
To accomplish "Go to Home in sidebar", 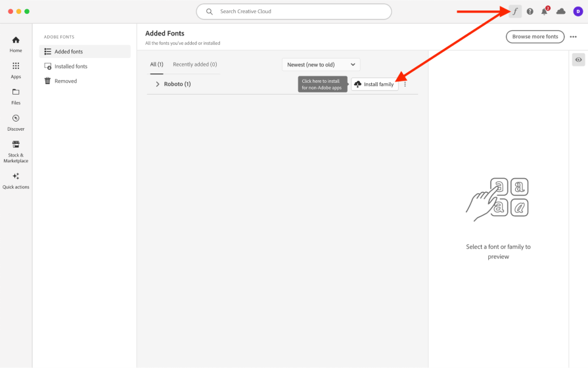I will 16,44.
